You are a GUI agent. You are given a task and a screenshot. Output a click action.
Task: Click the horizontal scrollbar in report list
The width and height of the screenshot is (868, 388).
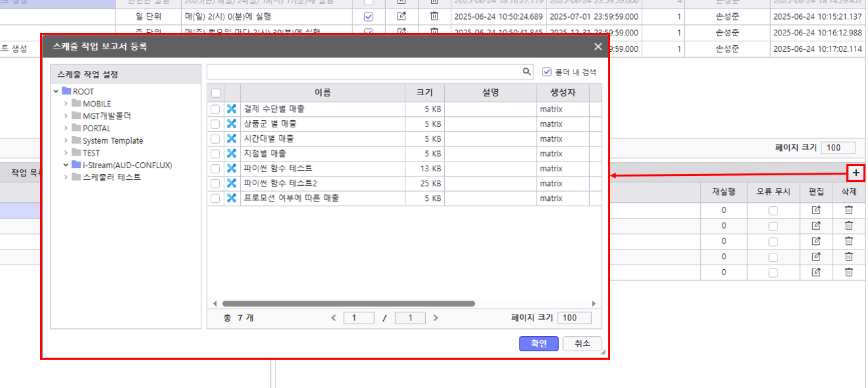coord(348,304)
